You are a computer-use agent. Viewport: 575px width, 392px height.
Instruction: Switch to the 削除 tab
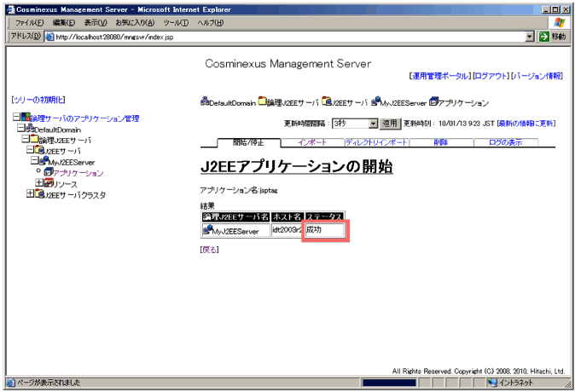(441, 142)
